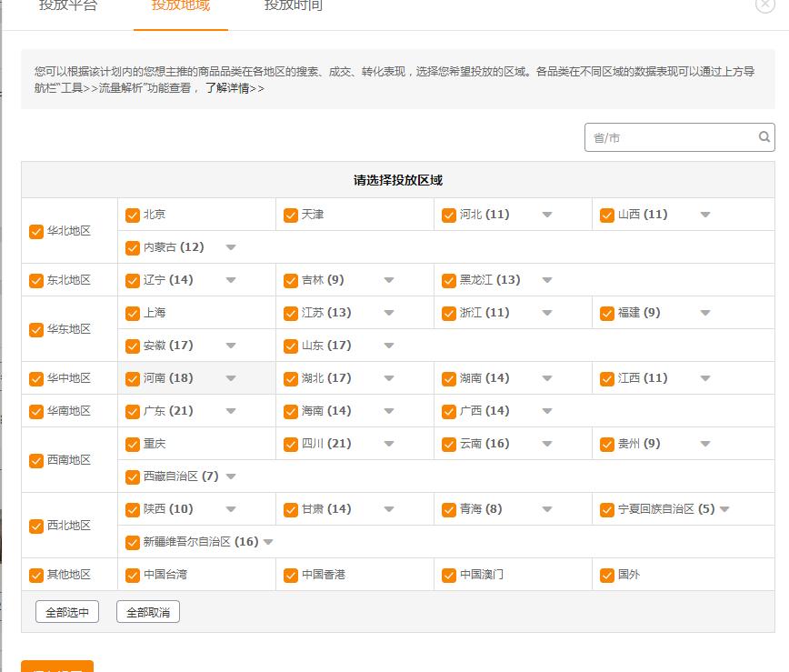Viewport: 789px width, 672px height.
Task: Click the 全部取消 button
Action: (148, 611)
